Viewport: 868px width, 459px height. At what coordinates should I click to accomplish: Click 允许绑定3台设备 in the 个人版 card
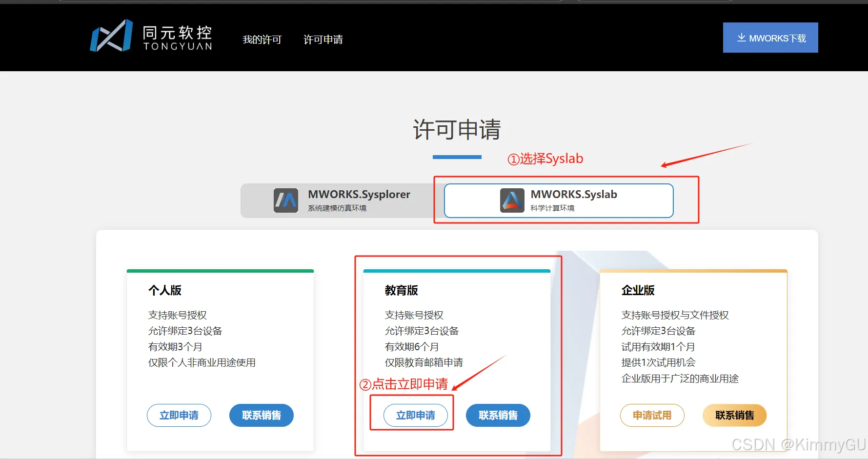(185, 331)
